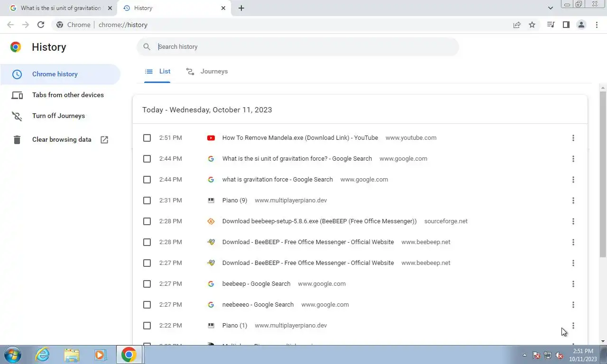
Task: Open 'what is gravitation force - Google Search' link
Action: point(277,180)
